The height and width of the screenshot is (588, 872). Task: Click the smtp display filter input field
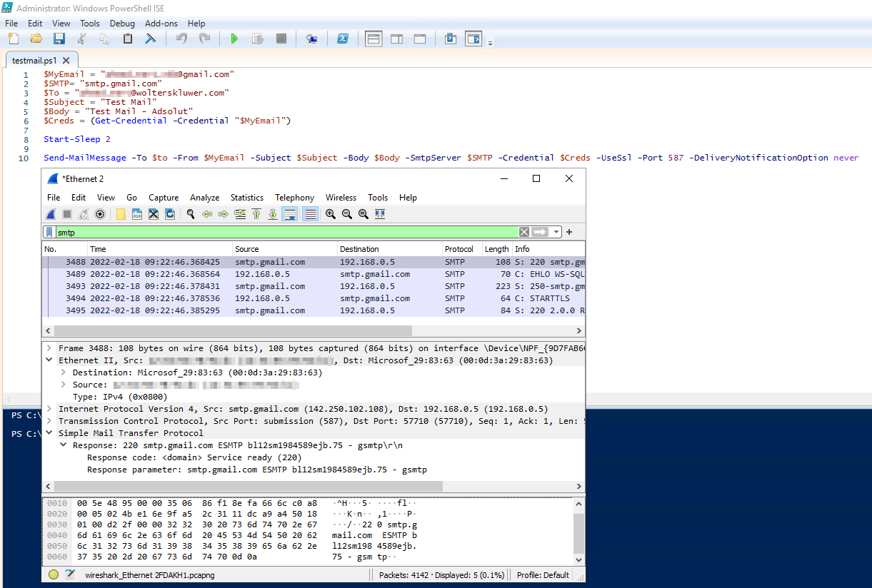[286, 232]
